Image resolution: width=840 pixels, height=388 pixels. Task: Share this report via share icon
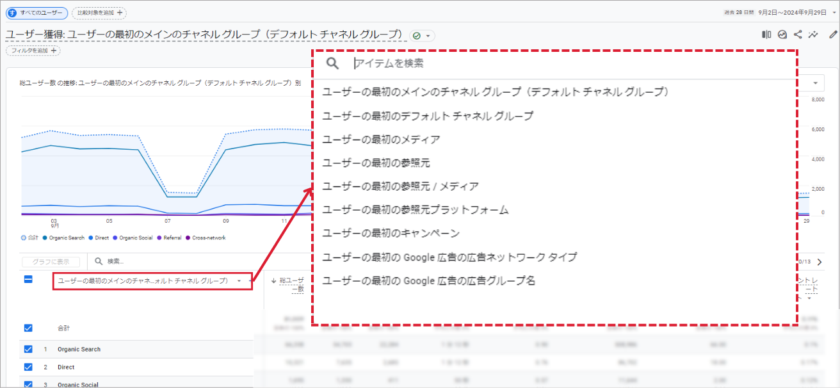[x=798, y=35]
